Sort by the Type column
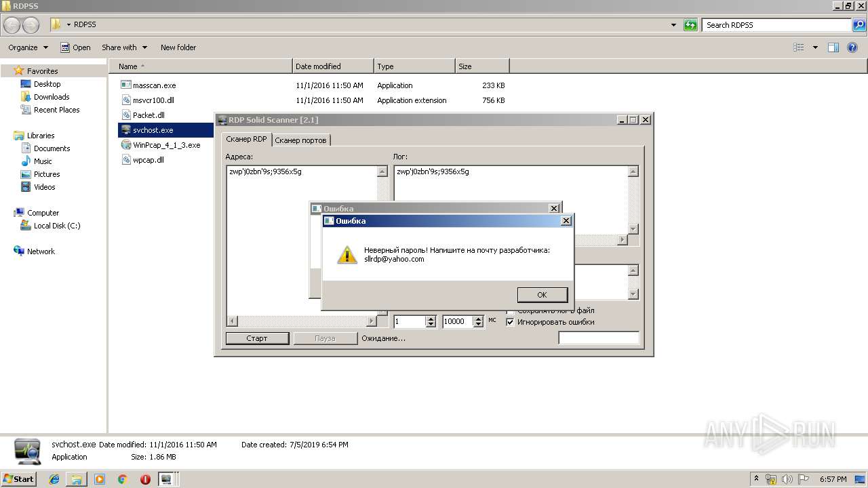This screenshot has width=868, height=488. 414,66
